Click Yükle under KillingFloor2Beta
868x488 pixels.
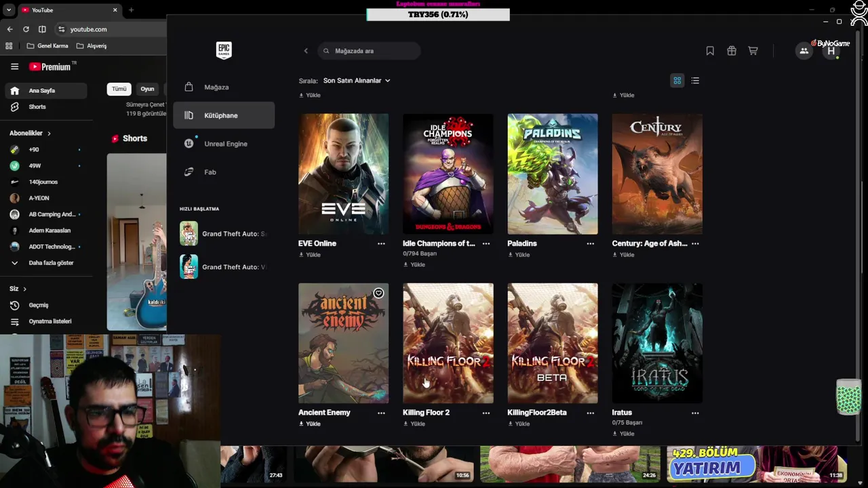519,424
